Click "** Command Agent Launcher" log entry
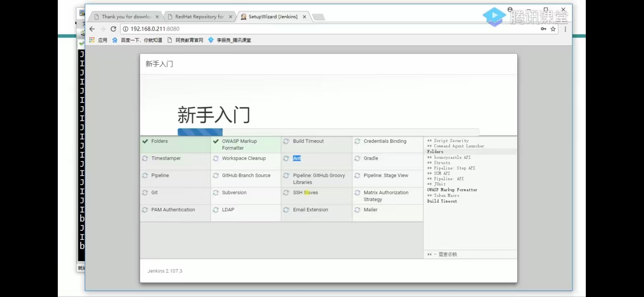 coord(456,146)
